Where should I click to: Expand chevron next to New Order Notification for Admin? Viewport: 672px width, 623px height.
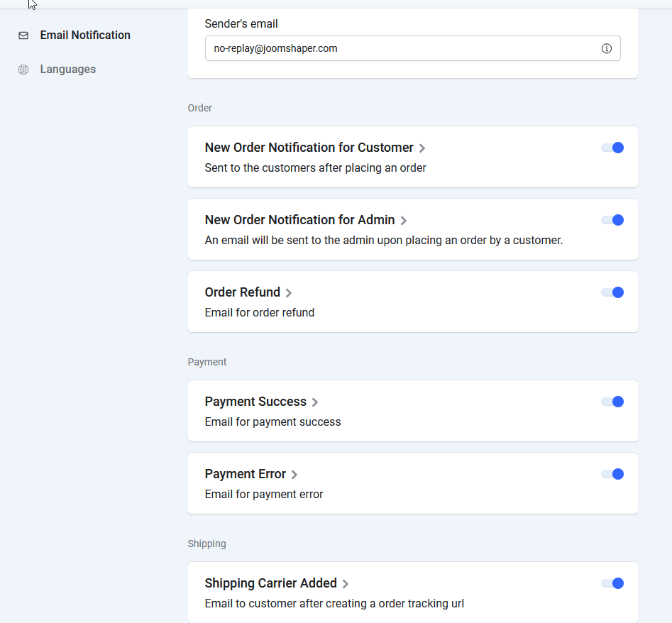tap(404, 221)
